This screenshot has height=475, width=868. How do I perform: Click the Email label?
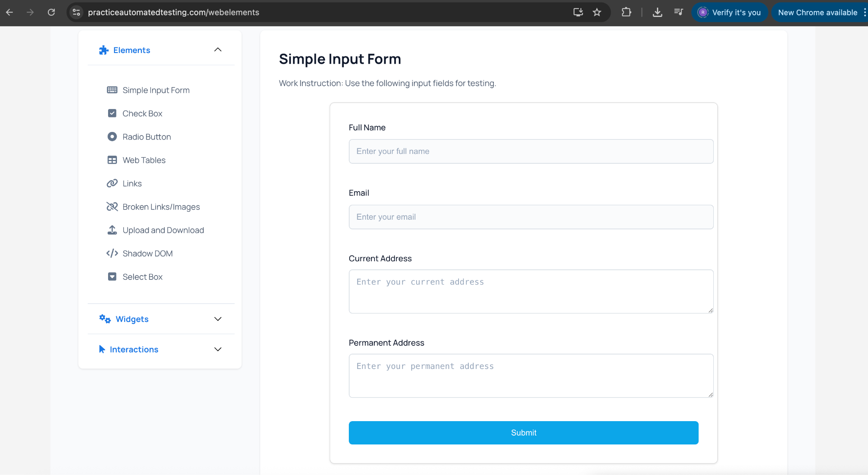(x=359, y=193)
